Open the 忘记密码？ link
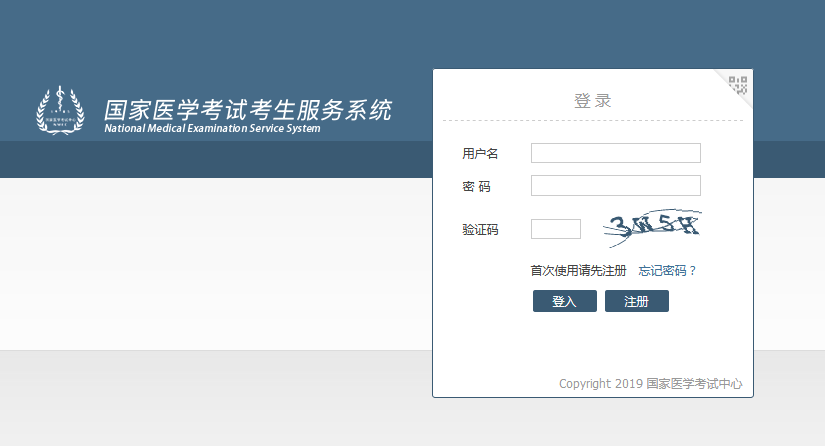This screenshot has height=446, width=825. tap(667, 271)
